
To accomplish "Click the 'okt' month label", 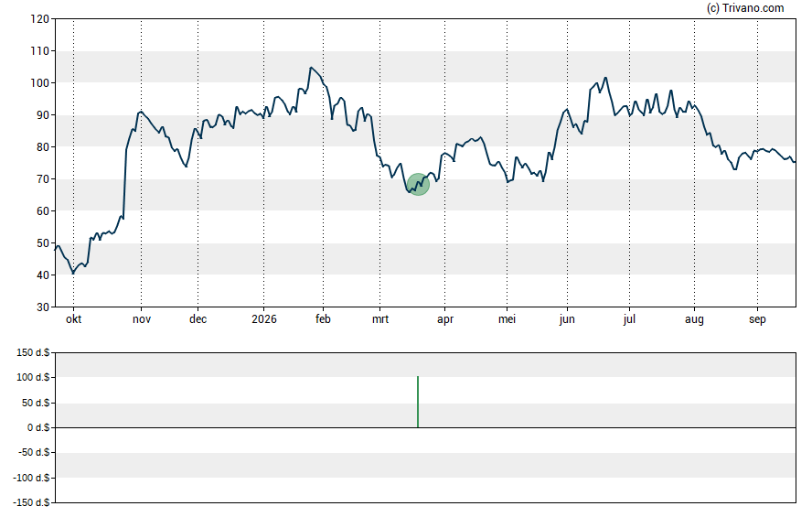I will [73, 319].
